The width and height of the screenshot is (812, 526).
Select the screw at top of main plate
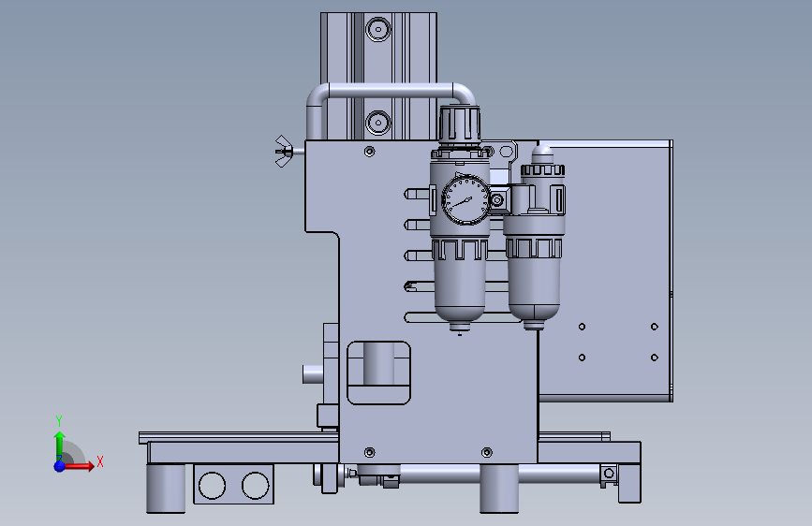coord(369,152)
